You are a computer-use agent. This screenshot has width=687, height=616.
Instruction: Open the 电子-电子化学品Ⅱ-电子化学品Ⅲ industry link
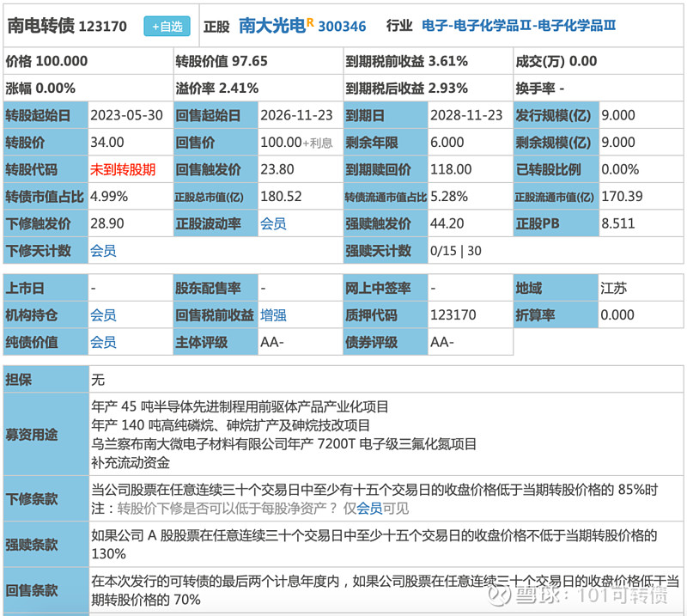(x=519, y=26)
